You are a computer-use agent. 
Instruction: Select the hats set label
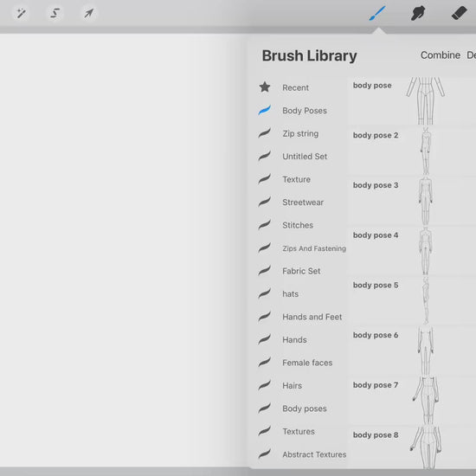[x=291, y=294]
